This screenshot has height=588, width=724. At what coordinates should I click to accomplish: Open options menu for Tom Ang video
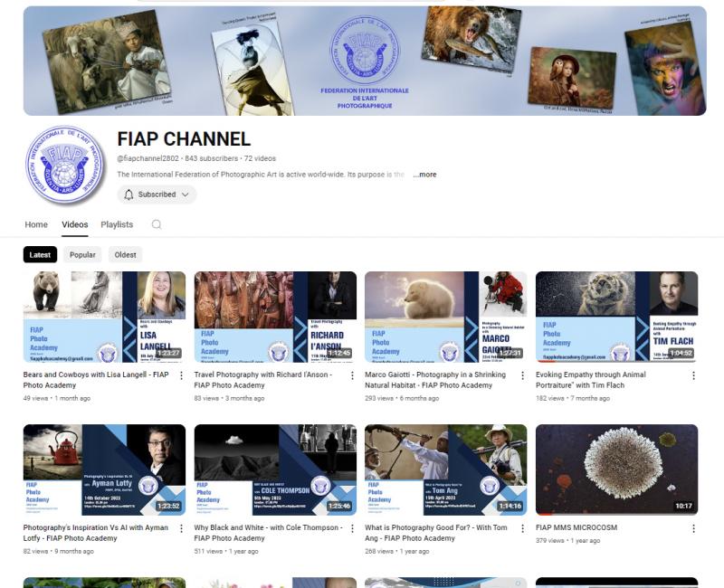coord(523,528)
